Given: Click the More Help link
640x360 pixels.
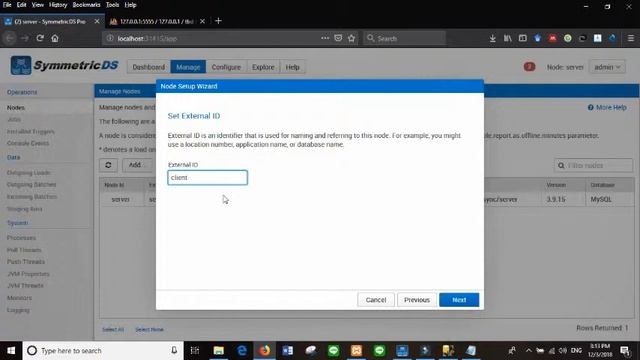Looking at the screenshot, I should 607,107.
